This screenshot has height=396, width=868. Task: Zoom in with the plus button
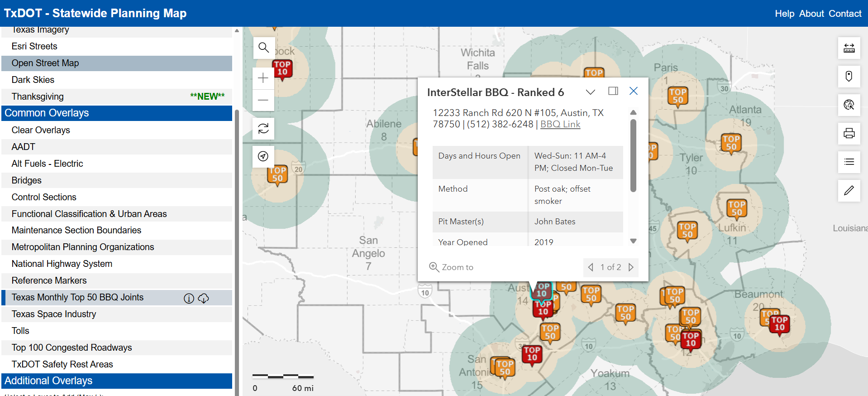(263, 78)
